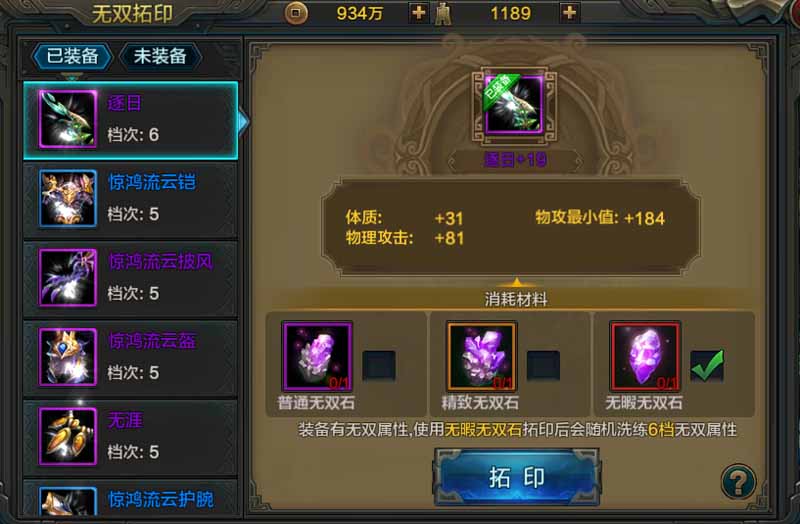Click the 普通无双石 crystal icon
The height and width of the screenshot is (524, 800).
tap(317, 356)
